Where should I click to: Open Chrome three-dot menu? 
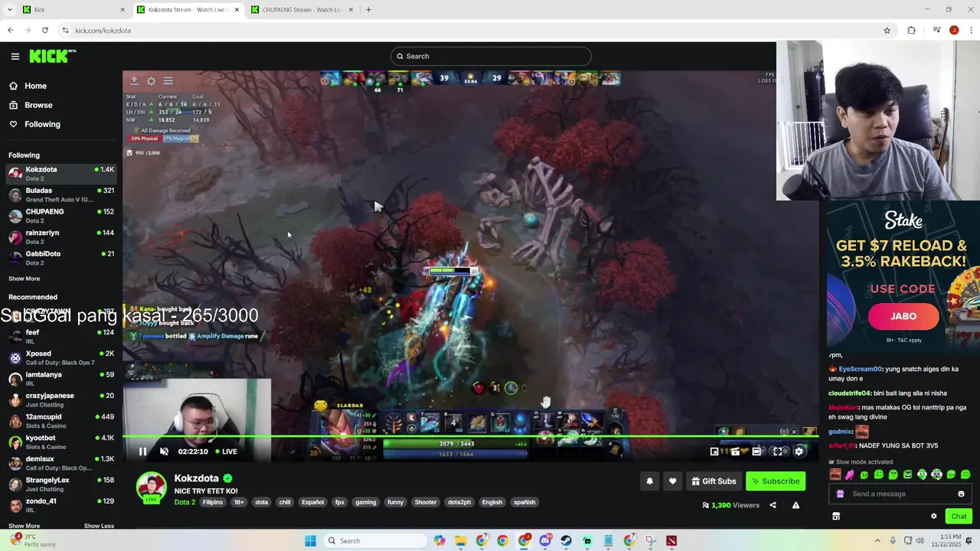[x=971, y=31]
